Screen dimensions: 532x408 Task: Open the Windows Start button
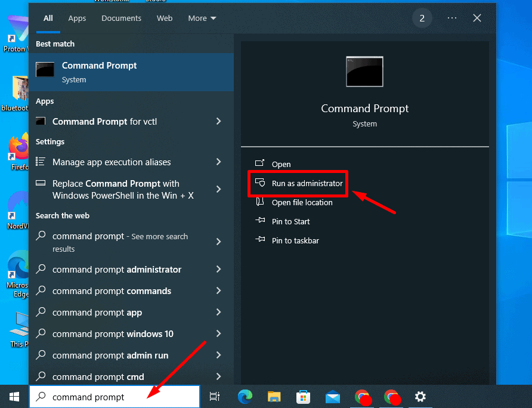pyautogui.click(x=14, y=397)
